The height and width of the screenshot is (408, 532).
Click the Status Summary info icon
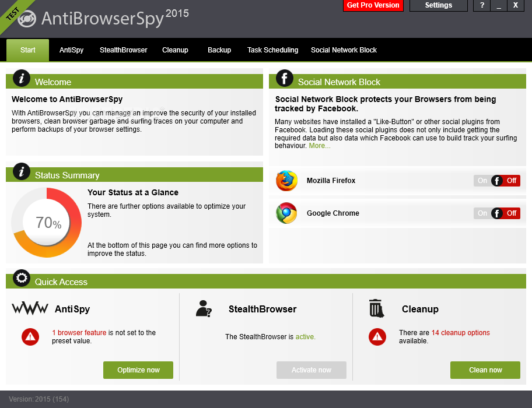pyautogui.click(x=22, y=171)
